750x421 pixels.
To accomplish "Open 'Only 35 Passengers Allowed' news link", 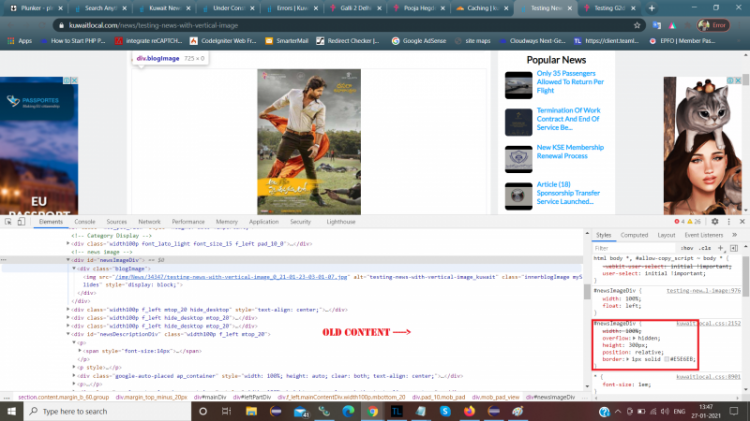I will [x=570, y=82].
